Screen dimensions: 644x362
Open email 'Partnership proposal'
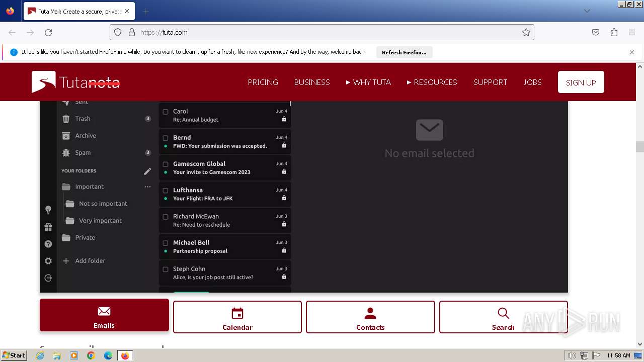coord(225,246)
